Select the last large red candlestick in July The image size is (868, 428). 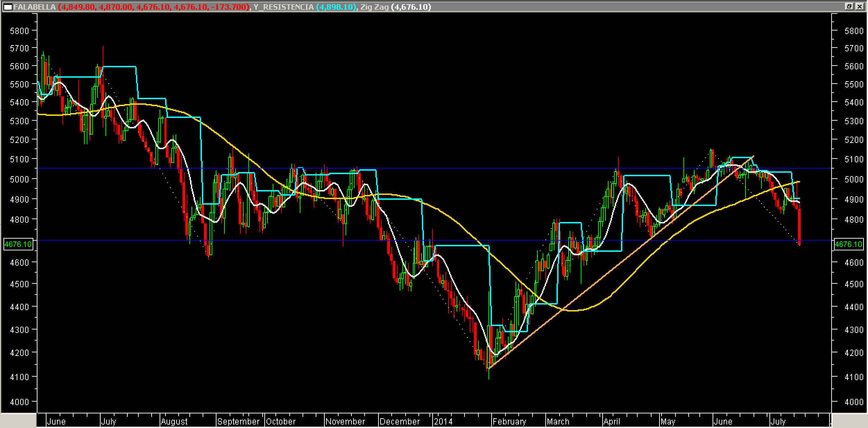(x=799, y=227)
